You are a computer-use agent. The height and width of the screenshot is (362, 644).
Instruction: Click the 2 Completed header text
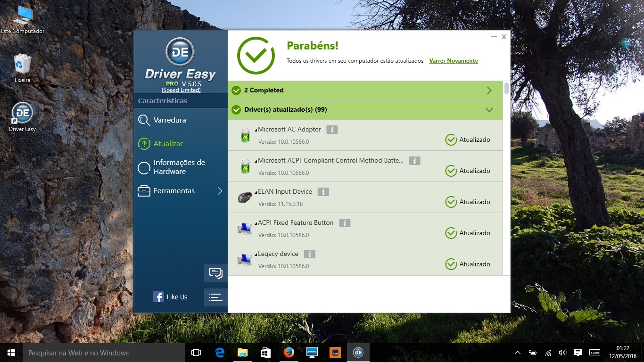click(x=264, y=90)
